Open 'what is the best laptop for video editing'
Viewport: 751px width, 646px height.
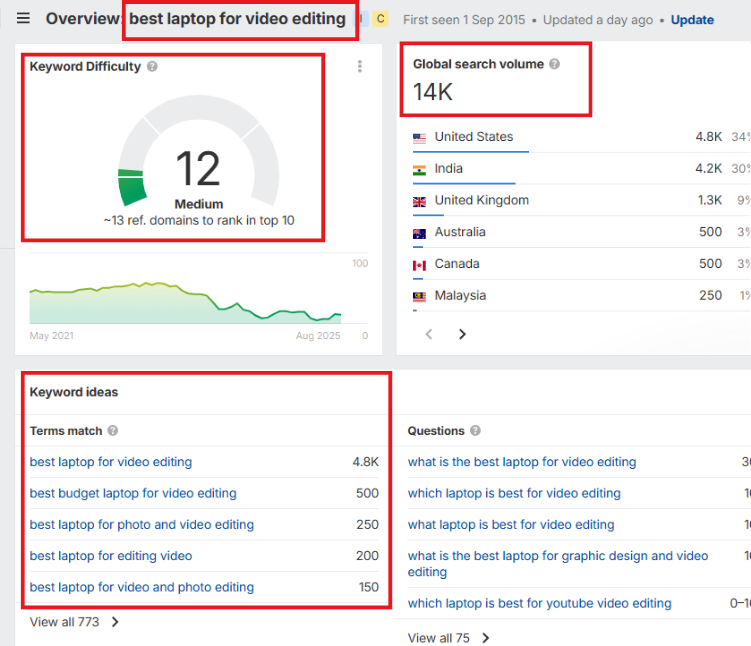(522, 462)
